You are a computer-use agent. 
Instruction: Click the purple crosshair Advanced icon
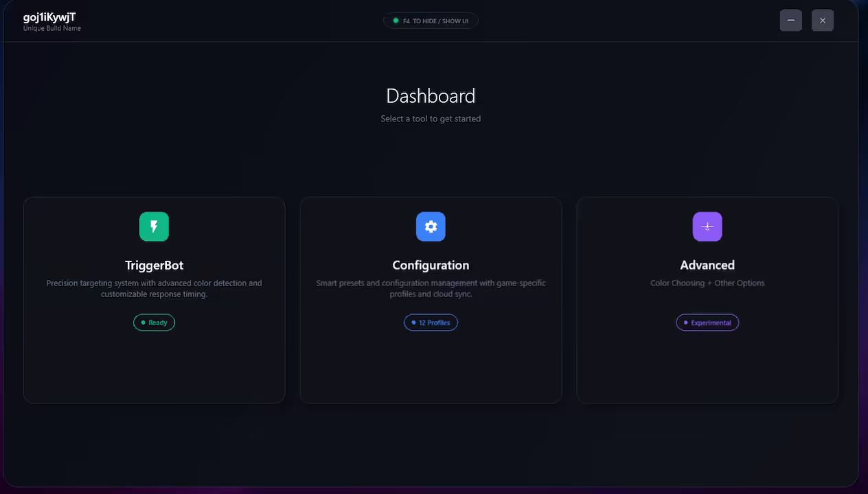707,226
